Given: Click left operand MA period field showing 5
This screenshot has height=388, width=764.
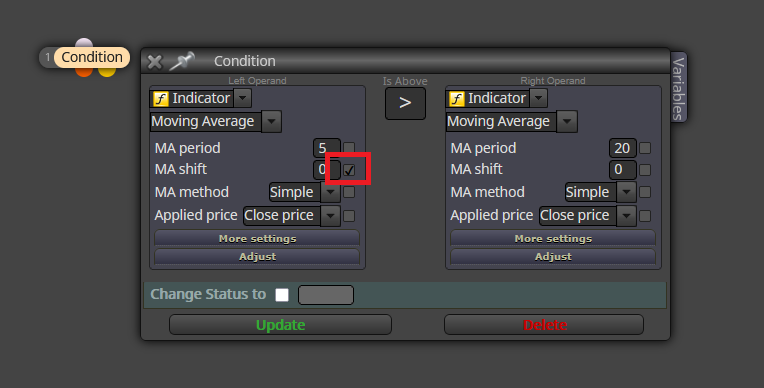Looking at the screenshot, I should tap(326, 148).
